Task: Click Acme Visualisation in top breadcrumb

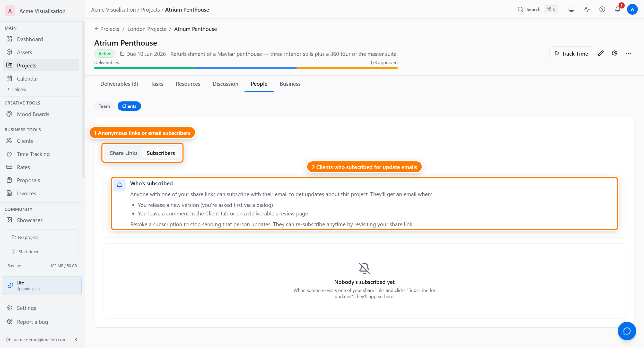Action: click(113, 10)
